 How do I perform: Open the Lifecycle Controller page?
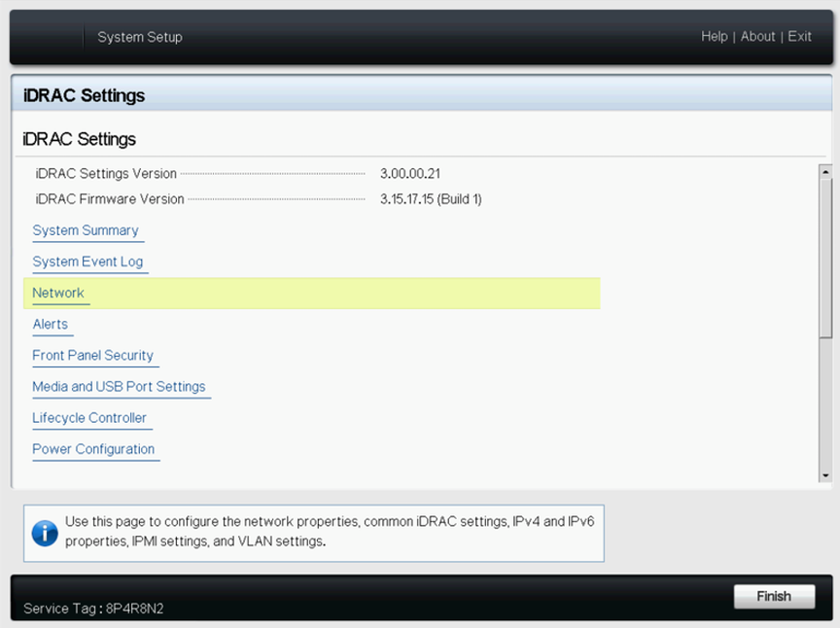coord(90,417)
